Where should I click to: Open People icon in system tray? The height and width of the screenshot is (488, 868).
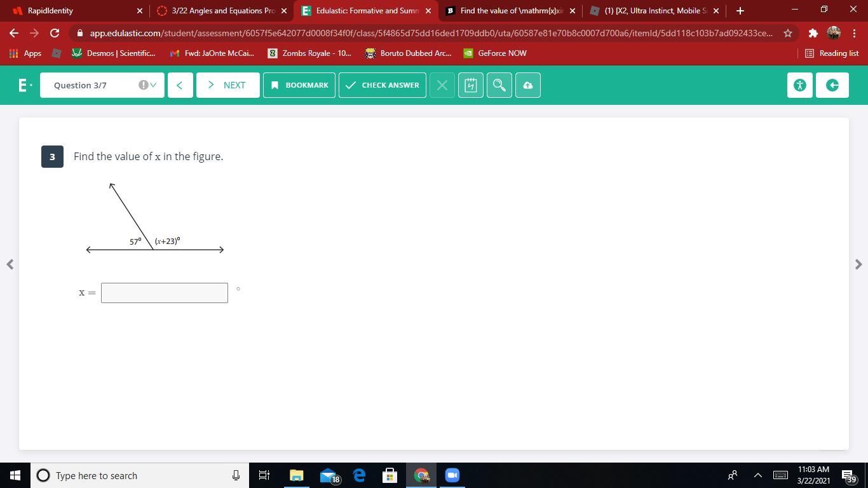point(733,475)
